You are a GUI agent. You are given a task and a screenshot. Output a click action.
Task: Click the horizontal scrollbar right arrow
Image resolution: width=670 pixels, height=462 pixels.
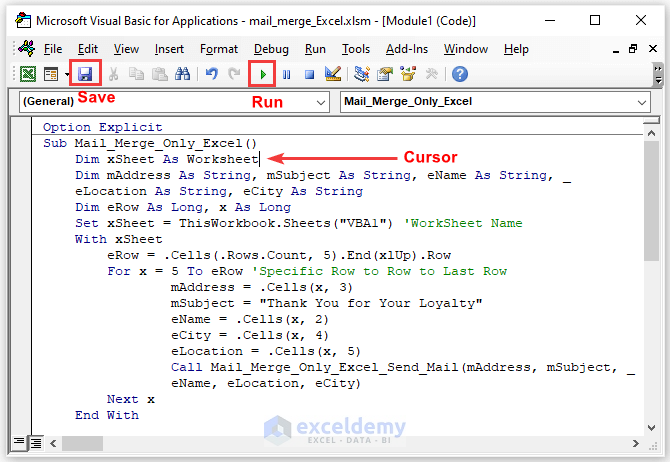[636, 443]
